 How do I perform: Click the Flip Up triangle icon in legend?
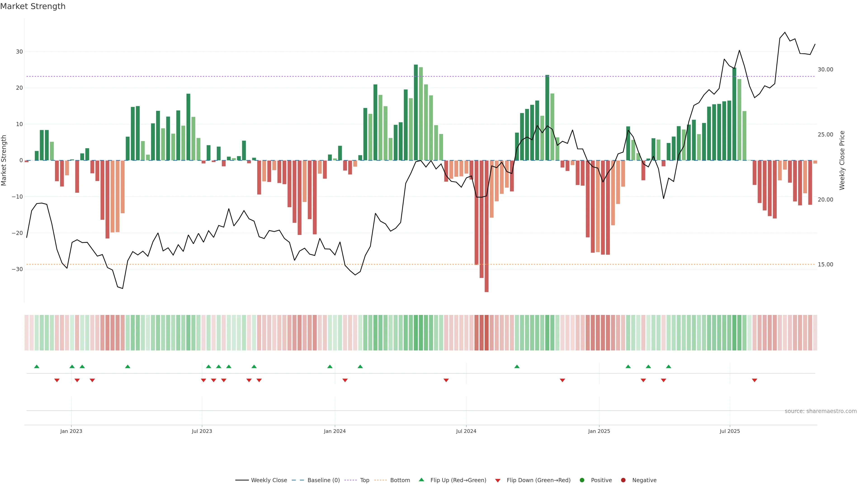(x=421, y=480)
